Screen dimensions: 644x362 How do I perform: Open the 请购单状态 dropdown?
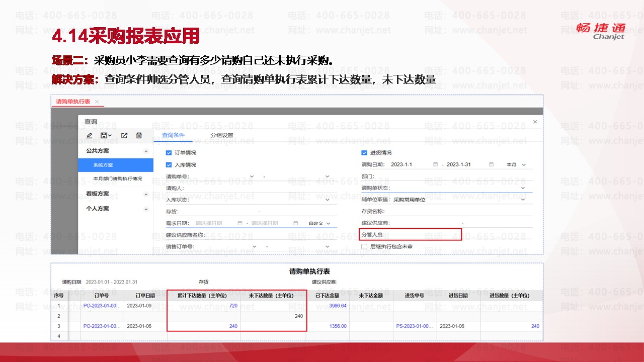(x=523, y=188)
